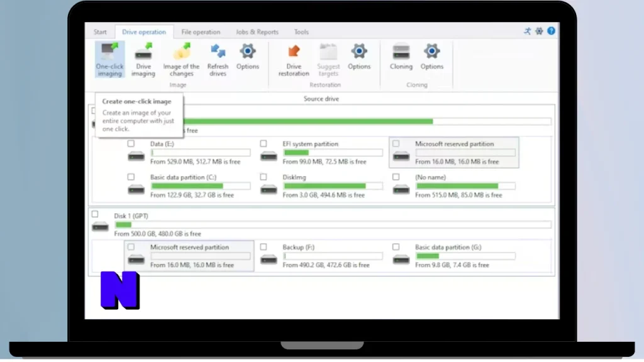Click 'From 529.0 MB, 512.7 MB is free'
The height and width of the screenshot is (362, 644).
[x=195, y=162]
